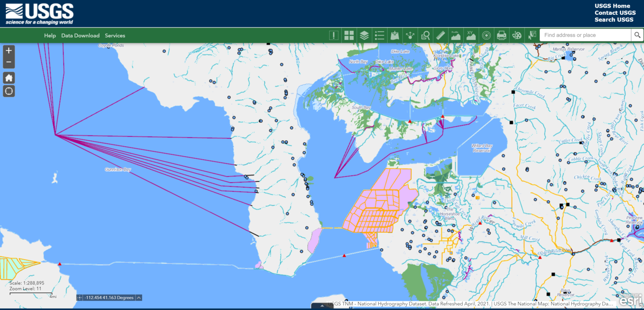
Task: Open the Data Download menu
Action: click(80, 35)
